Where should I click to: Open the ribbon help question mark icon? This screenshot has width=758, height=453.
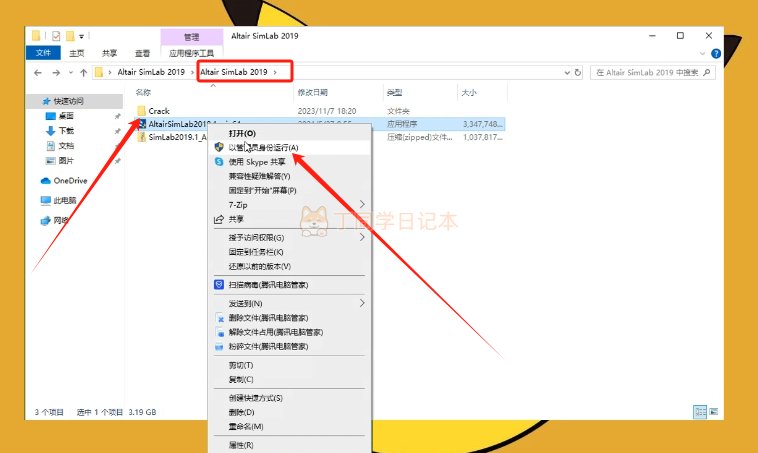[718, 53]
